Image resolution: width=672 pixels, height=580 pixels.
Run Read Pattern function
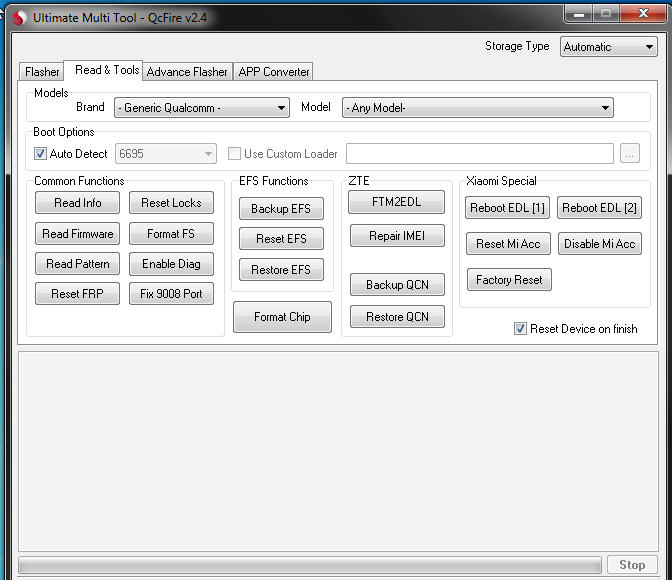pos(78,264)
